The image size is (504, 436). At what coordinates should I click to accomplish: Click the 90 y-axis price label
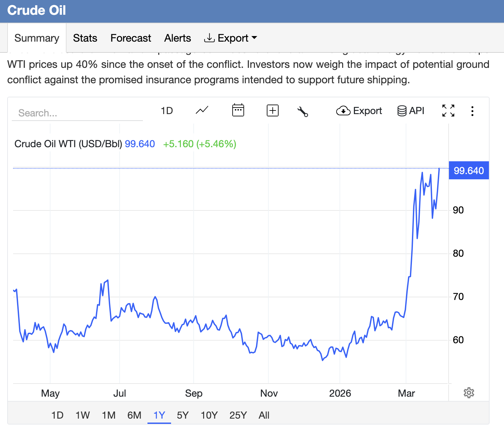pos(458,210)
